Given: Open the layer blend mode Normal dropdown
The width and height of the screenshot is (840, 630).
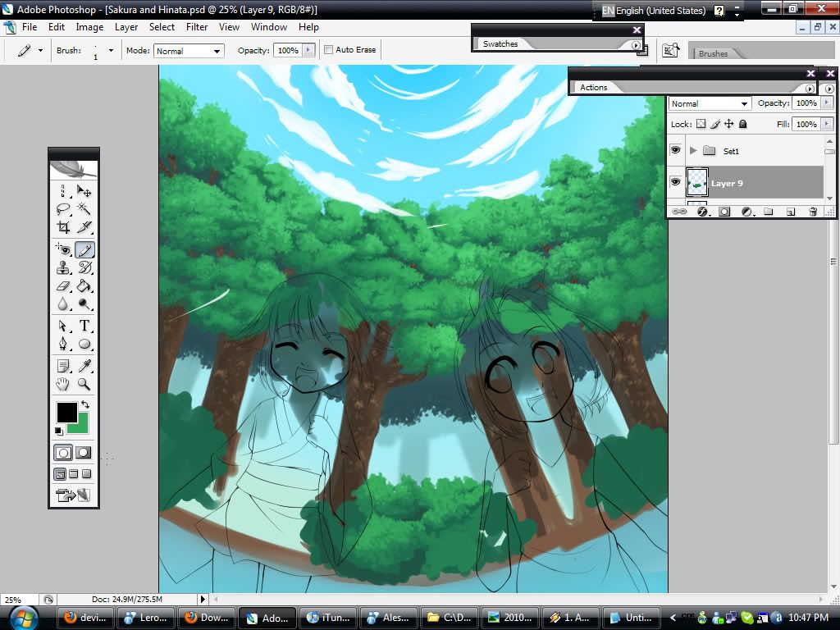Looking at the screenshot, I should (x=710, y=103).
